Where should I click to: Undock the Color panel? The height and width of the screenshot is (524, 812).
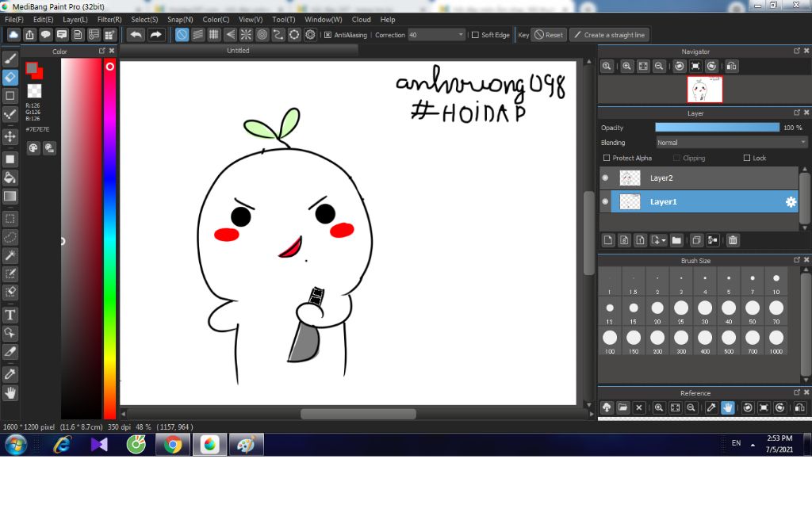pos(102,51)
